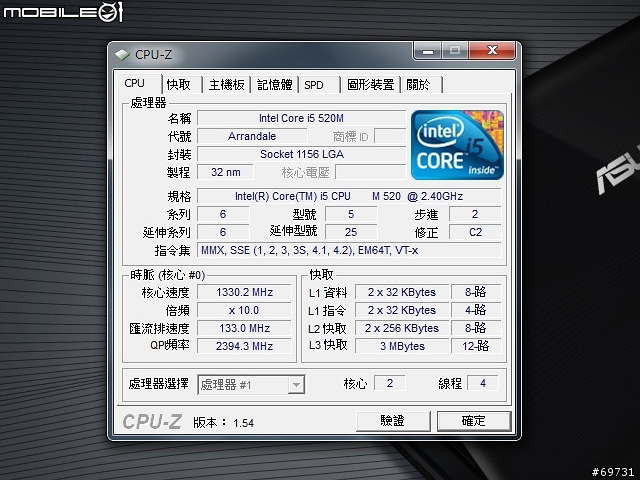This screenshot has height=480, width=640.
Task: Click the 驗證 button
Action: point(393,420)
